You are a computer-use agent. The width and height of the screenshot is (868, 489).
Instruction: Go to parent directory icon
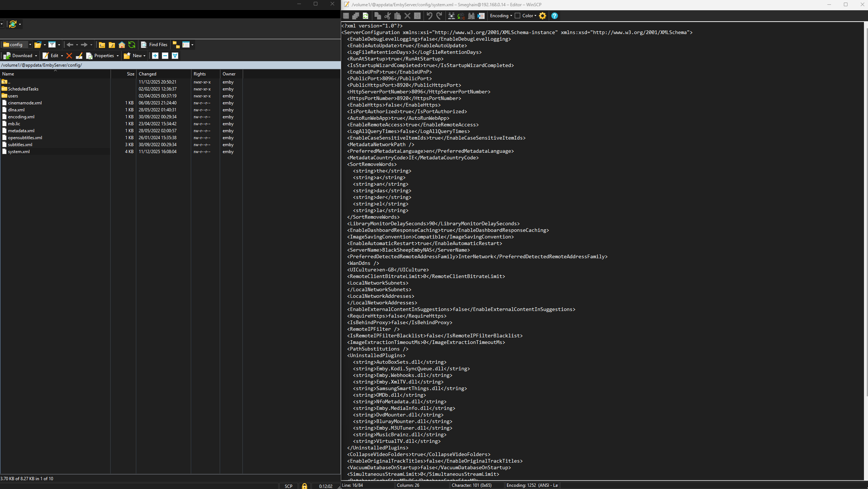[102, 45]
